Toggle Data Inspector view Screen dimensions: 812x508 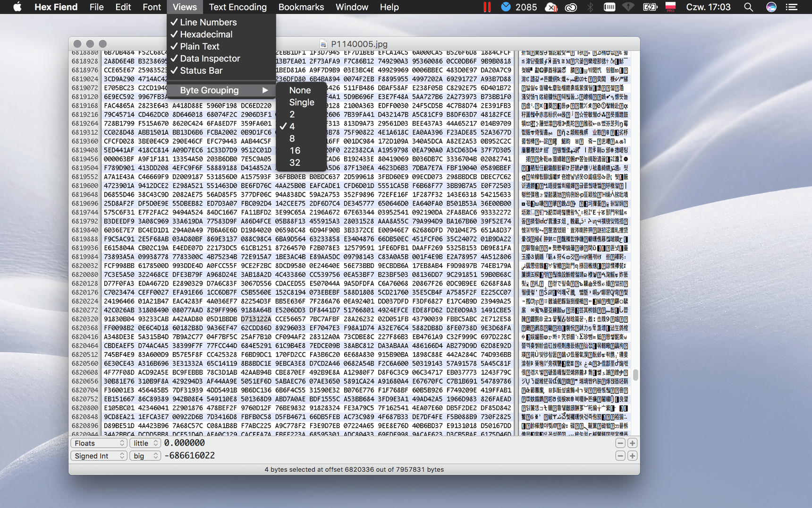coord(221,58)
